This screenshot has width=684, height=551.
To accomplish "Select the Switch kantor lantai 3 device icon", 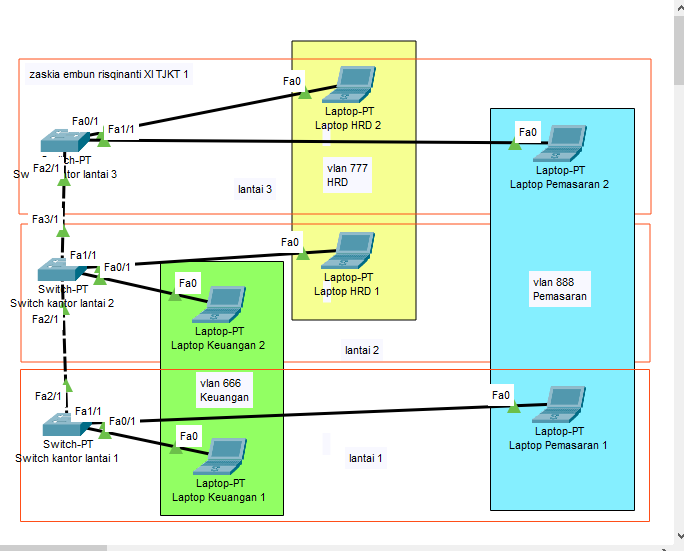I will point(65,140).
